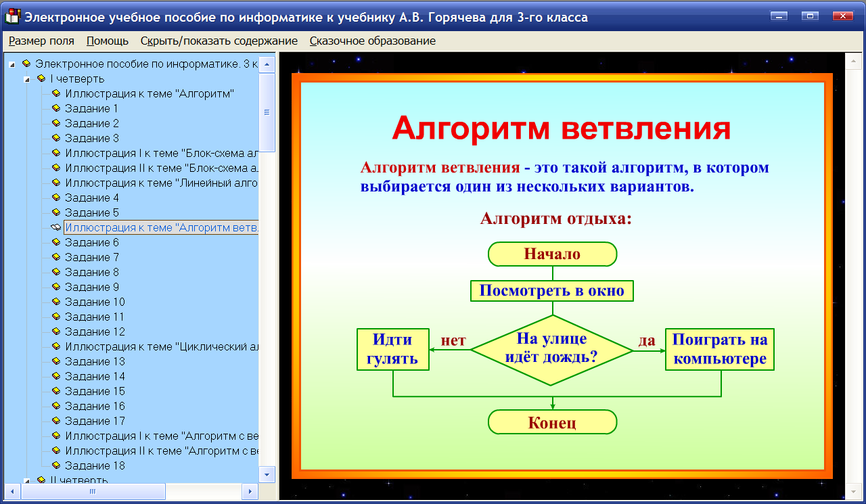Click the book icon beside Задание 17

tap(55, 421)
